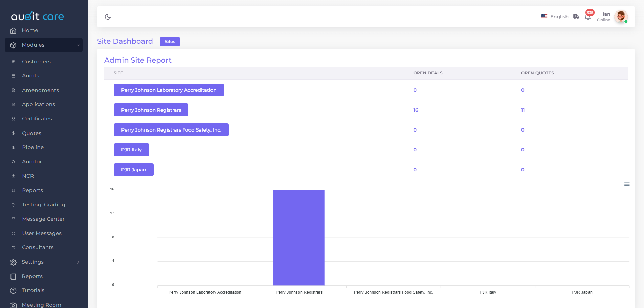644x308 pixels.
Task: Open the notifications bell icon
Action: point(588,17)
